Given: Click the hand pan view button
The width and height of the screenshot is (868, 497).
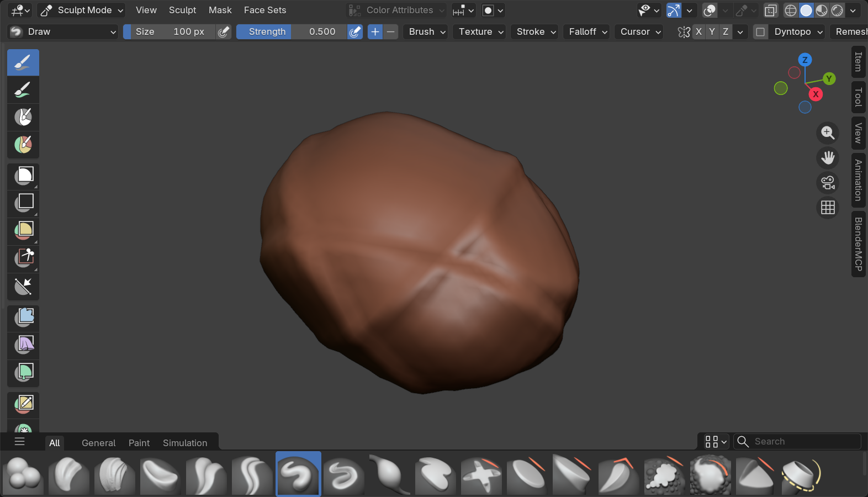Looking at the screenshot, I should pyautogui.click(x=828, y=158).
